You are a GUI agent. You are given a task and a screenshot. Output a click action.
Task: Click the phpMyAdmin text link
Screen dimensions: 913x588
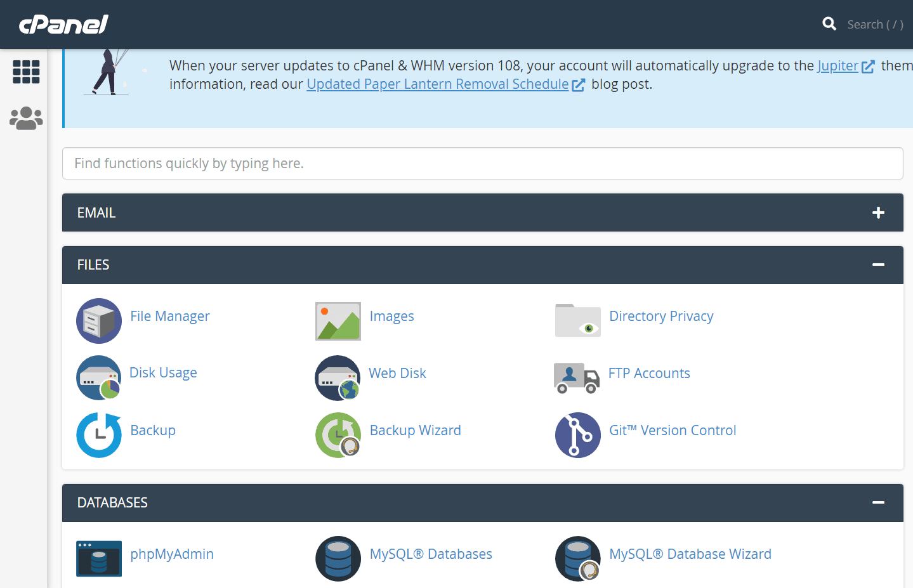coord(172,554)
